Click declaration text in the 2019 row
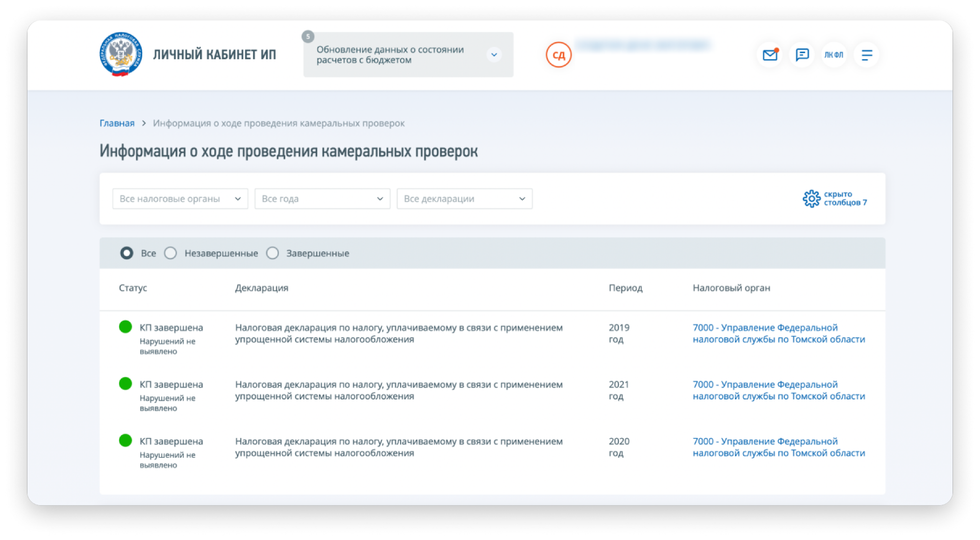Image resolution: width=980 pixels, height=540 pixels. [399, 333]
